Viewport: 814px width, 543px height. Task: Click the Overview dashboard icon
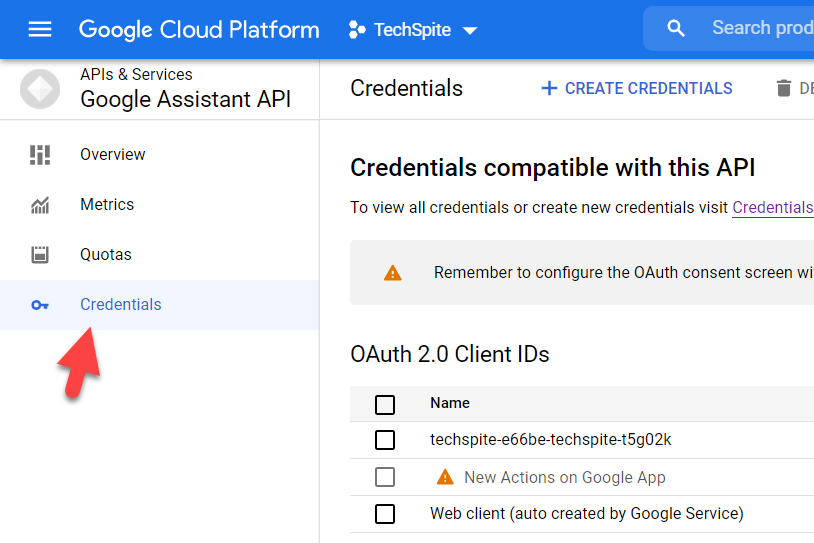coord(40,154)
